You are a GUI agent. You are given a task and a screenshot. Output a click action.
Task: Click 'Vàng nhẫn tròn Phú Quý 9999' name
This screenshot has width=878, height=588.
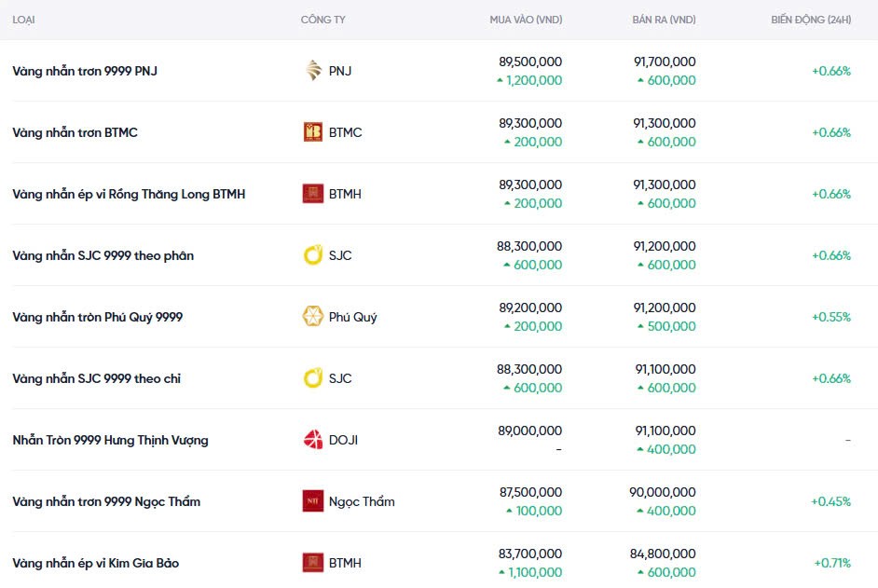(x=97, y=317)
